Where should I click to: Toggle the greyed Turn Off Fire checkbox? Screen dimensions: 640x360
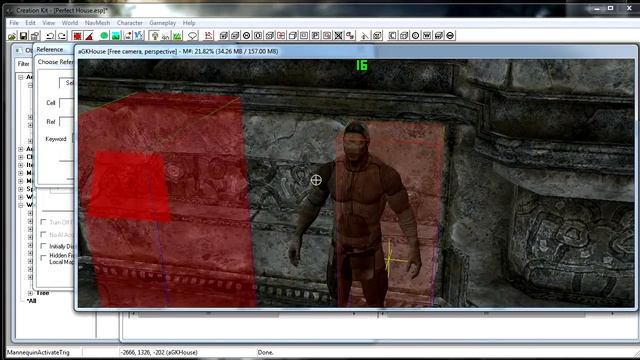(x=44, y=222)
